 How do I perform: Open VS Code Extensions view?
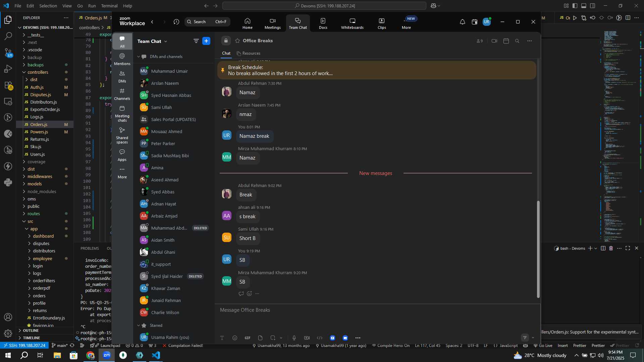pyautogui.click(x=8, y=85)
